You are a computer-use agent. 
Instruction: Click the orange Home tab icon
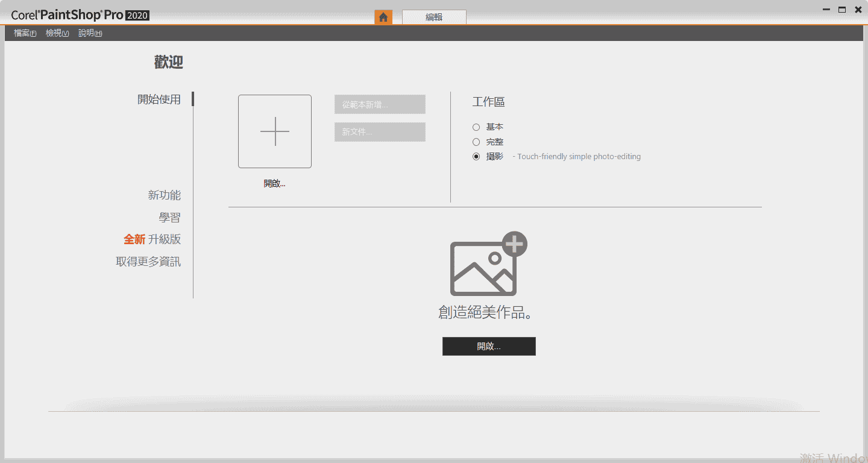point(383,17)
